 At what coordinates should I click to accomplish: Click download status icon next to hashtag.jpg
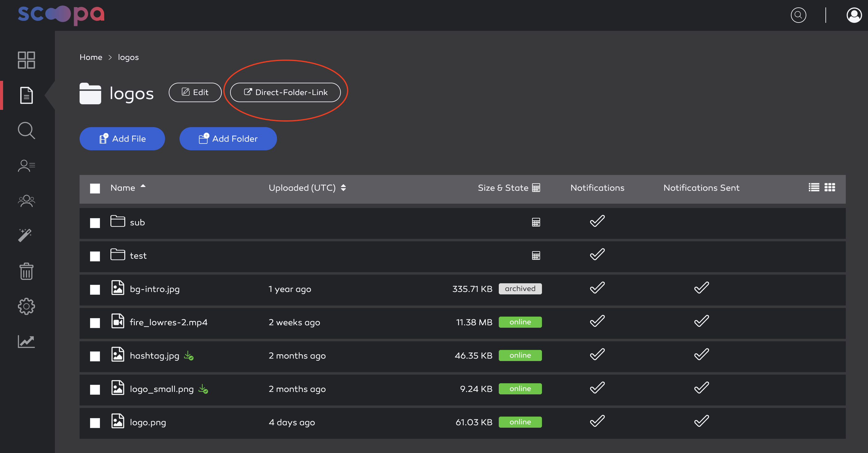coord(189,355)
